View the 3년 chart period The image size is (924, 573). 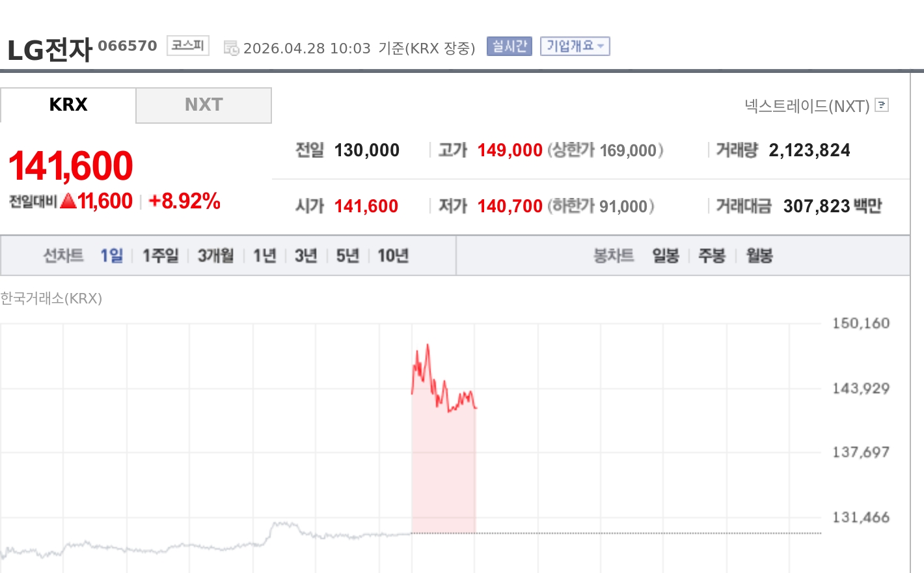click(x=306, y=256)
